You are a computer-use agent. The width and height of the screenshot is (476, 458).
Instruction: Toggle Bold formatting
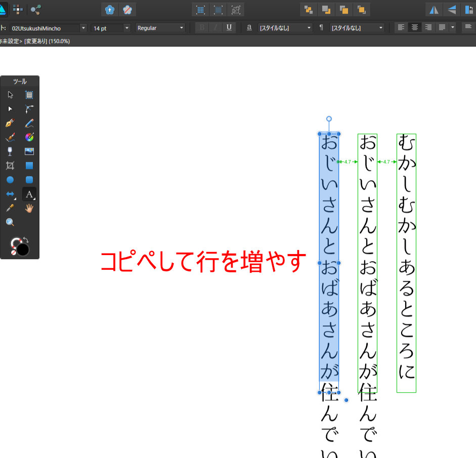202,28
